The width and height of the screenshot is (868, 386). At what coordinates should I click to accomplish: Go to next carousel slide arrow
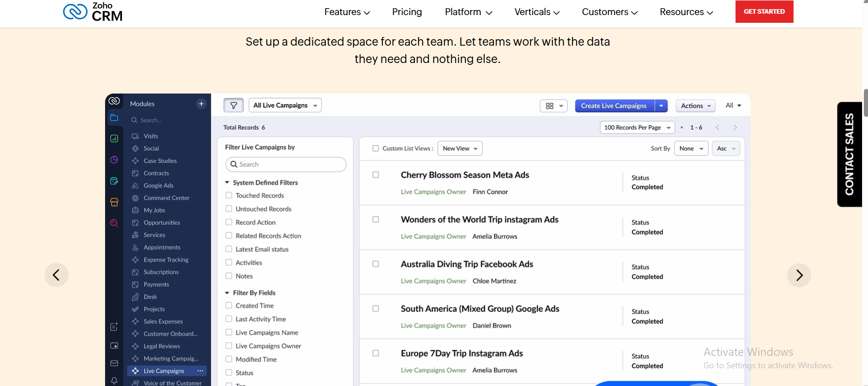pos(799,275)
